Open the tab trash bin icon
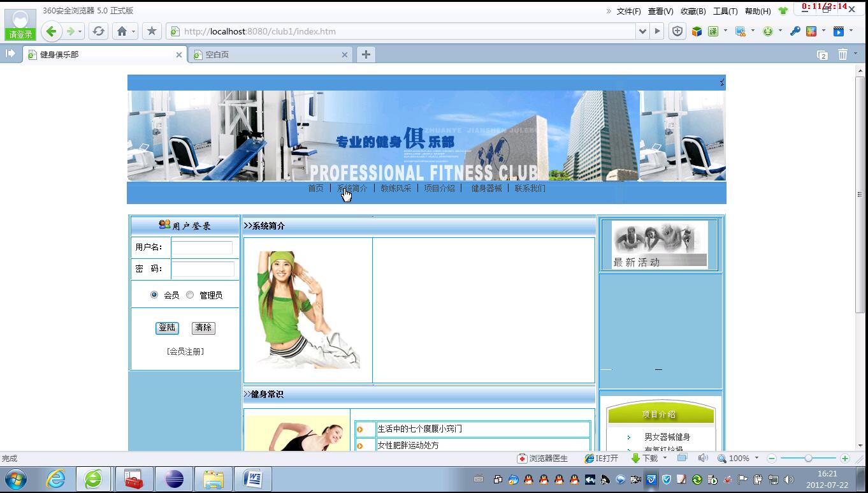The width and height of the screenshot is (868, 493). pyautogui.click(x=843, y=55)
